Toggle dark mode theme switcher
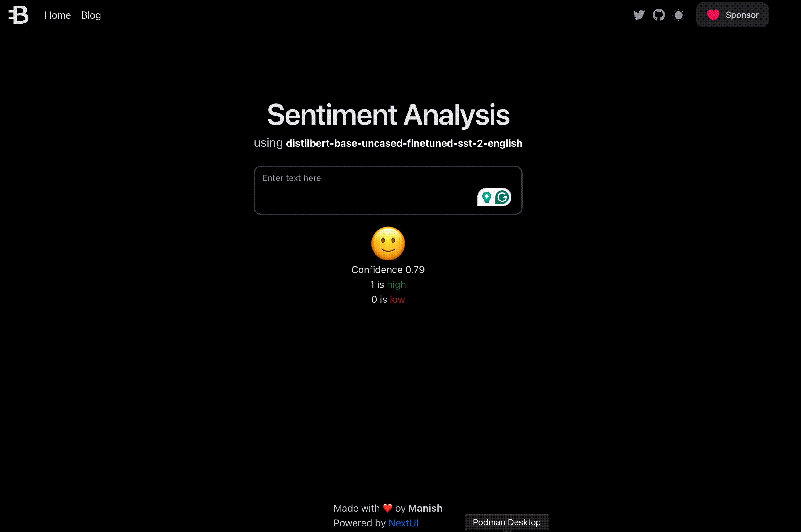This screenshot has width=801, height=532. coord(678,14)
